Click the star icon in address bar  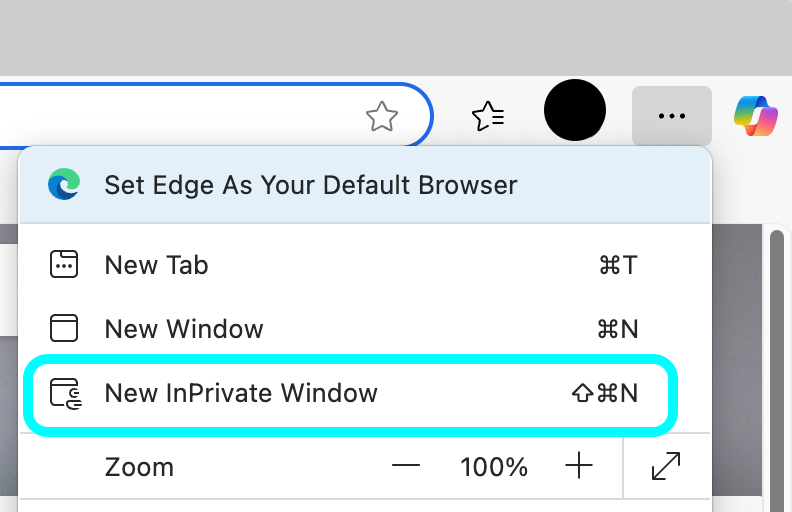pos(382,117)
